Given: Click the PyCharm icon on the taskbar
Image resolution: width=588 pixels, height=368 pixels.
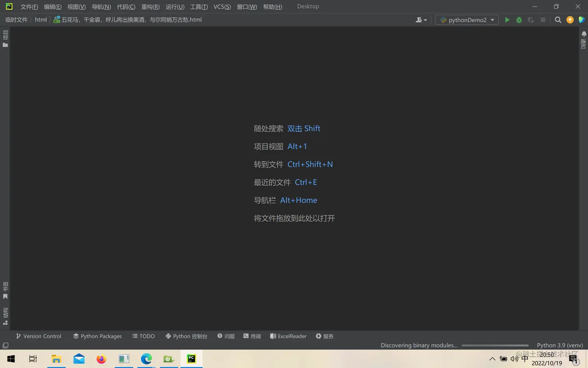Looking at the screenshot, I should (x=191, y=359).
